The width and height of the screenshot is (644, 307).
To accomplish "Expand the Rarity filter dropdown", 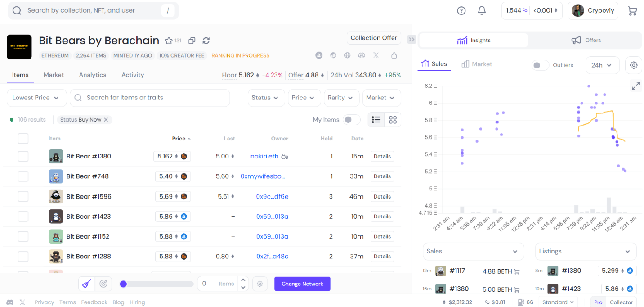I will click(x=341, y=98).
